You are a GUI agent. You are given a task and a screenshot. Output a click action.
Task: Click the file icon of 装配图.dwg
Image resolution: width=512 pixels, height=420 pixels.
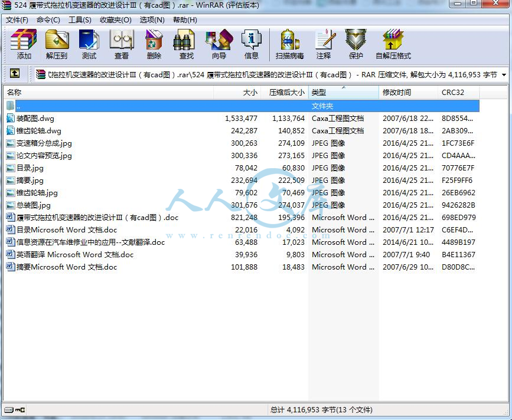pos(11,118)
